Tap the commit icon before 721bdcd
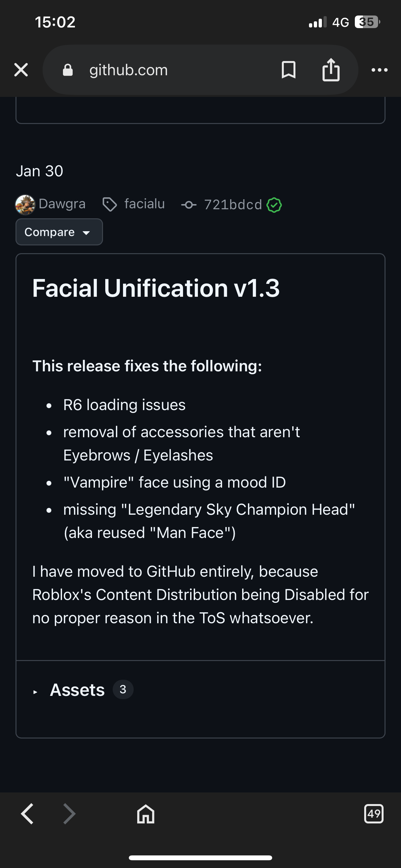 [189, 205]
